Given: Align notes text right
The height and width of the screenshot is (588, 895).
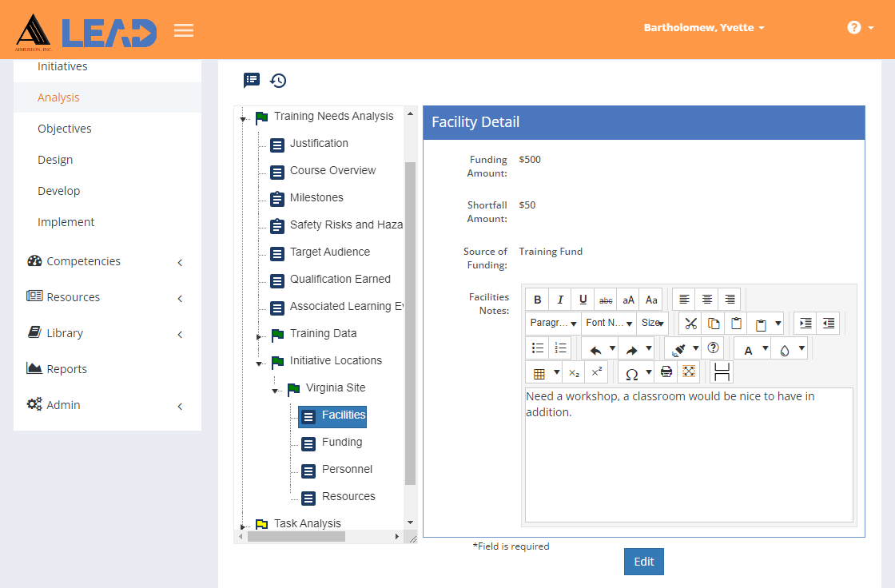Looking at the screenshot, I should point(730,299).
